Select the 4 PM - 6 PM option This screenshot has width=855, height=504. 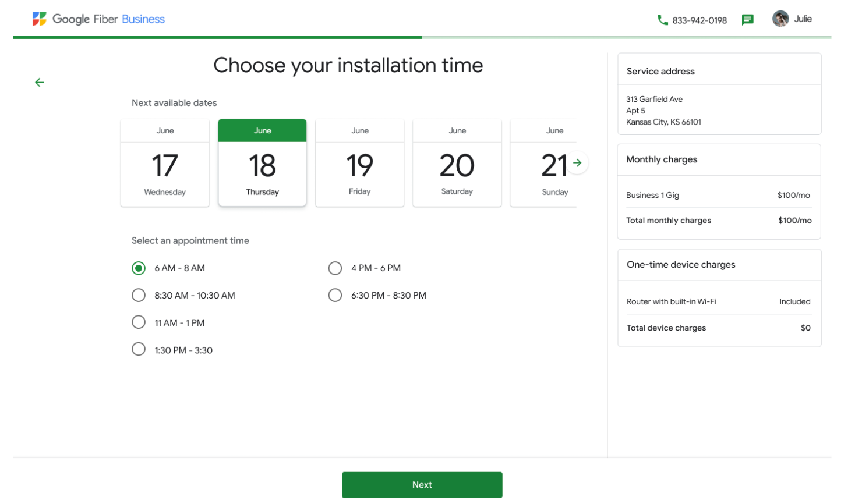pos(335,268)
